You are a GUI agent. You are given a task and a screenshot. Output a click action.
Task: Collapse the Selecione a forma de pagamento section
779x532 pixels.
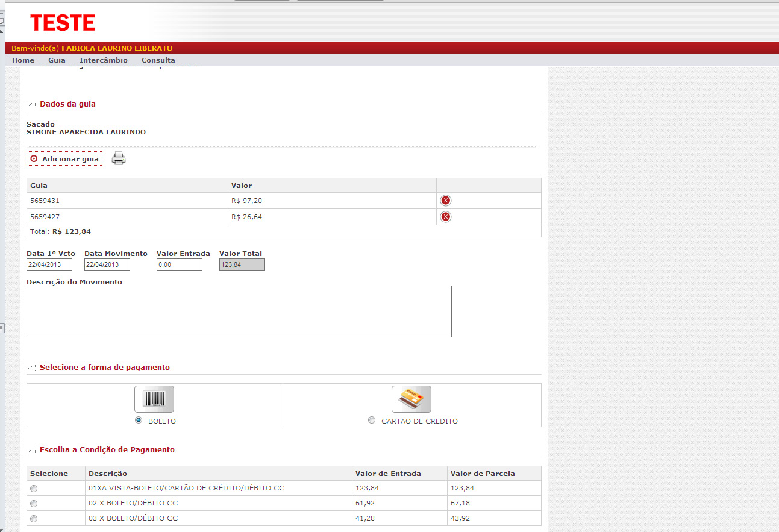coord(31,368)
